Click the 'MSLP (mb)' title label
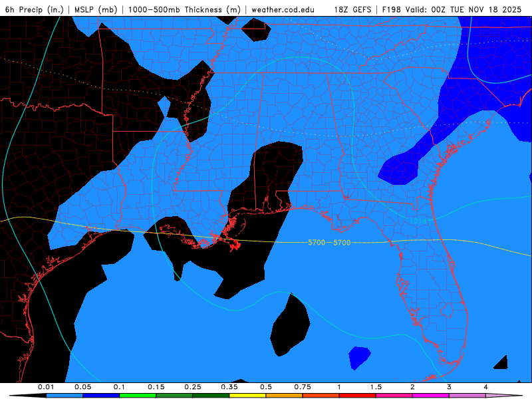 click(x=96, y=9)
